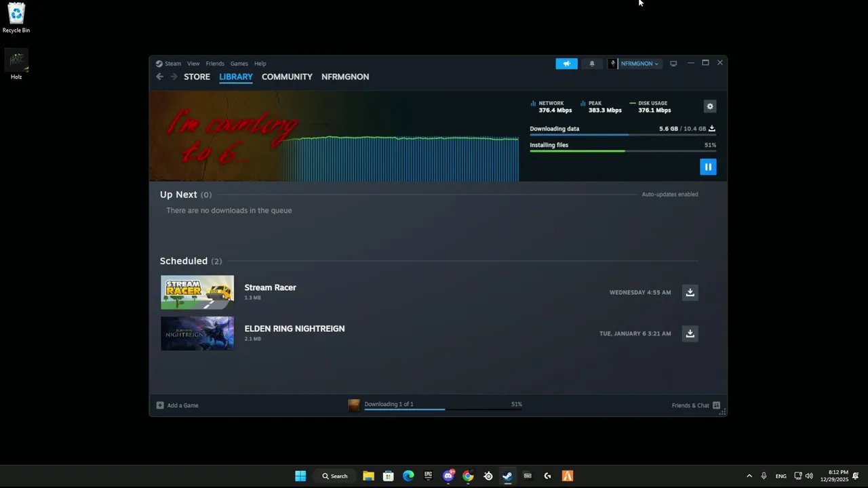Click TUE, JANUARY 6 3:21 AM schedule time

coord(635,333)
